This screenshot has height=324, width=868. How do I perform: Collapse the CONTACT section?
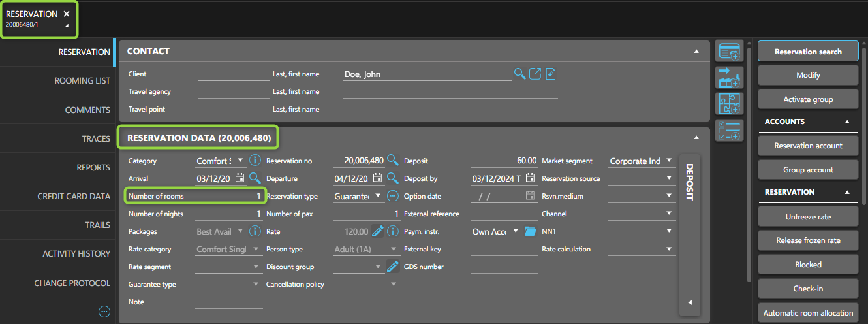click(696, 51)
